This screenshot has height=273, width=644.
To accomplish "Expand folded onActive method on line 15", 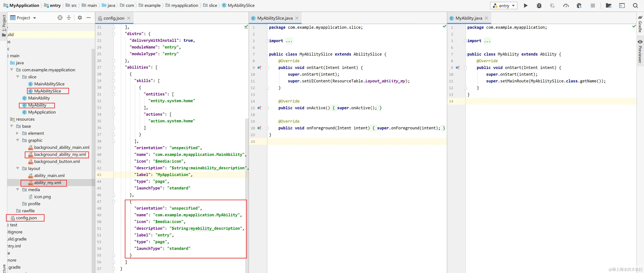I will tap(267, 108).
